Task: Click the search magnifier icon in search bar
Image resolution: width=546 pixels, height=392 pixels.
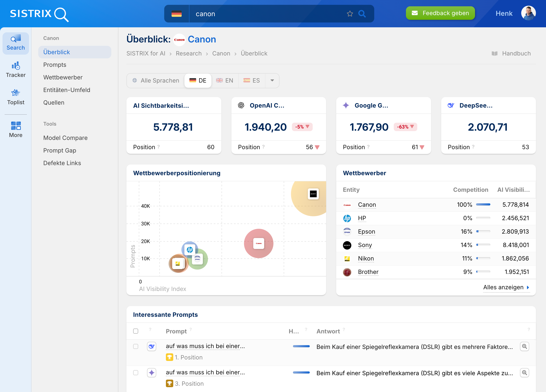Action: 362,14
